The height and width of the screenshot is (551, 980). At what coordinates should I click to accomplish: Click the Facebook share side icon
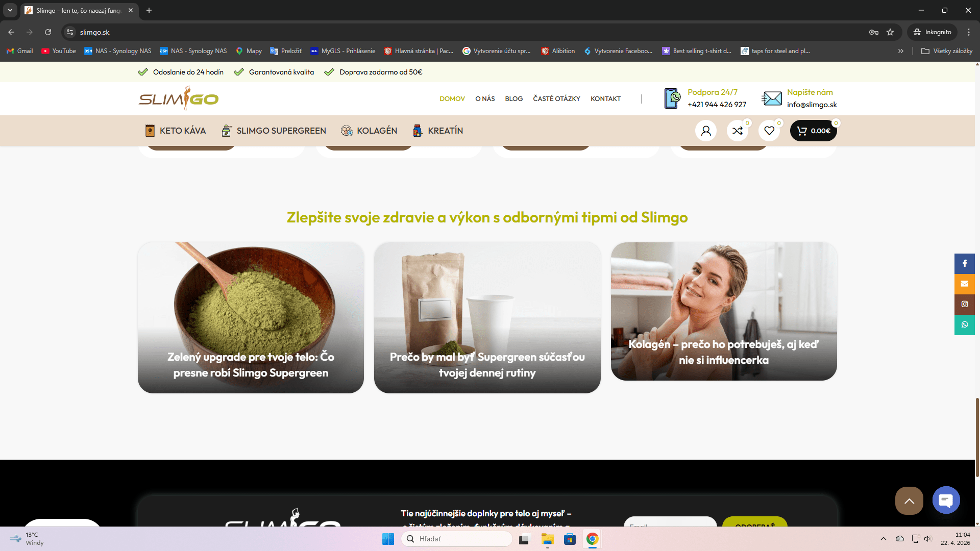(964, 263)
